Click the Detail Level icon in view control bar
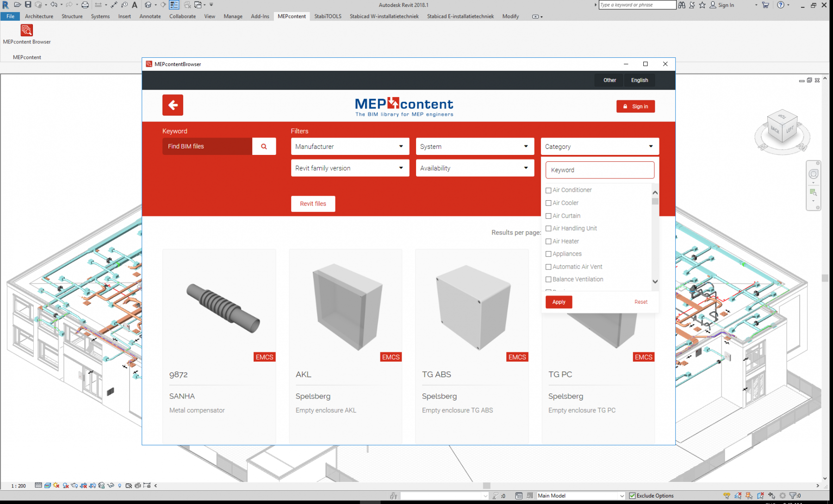The image size is (833, 504). [x=38, y=486]
